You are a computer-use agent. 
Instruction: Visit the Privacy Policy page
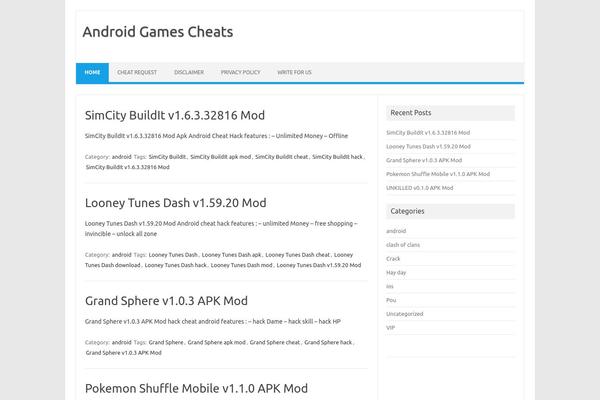point(240,72)
